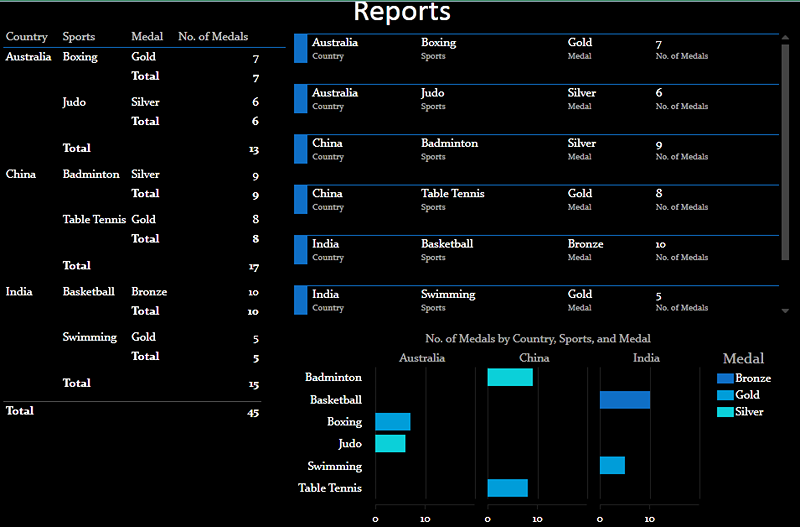
Task: Select the China Table Tennis Gold card
Action: tap(537, 199)
